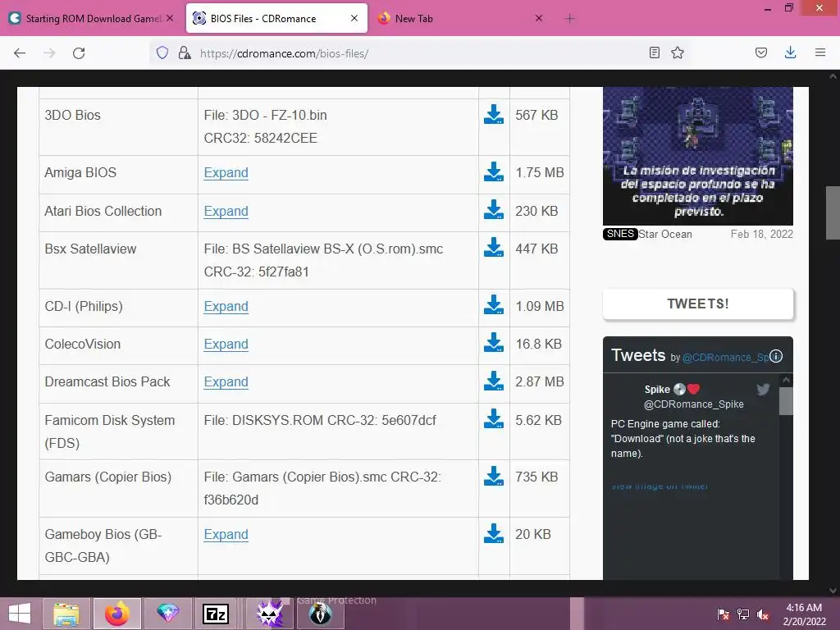840x630 pixels.
Task: Select the Famicom Disk System (FDS) cell
Action: (118, 431)
